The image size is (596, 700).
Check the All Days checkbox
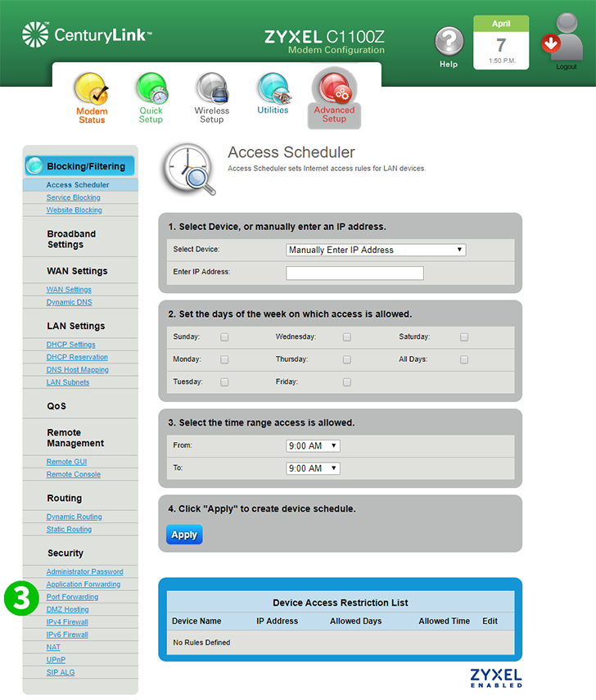pyautogui.click(x=464, y=359)
